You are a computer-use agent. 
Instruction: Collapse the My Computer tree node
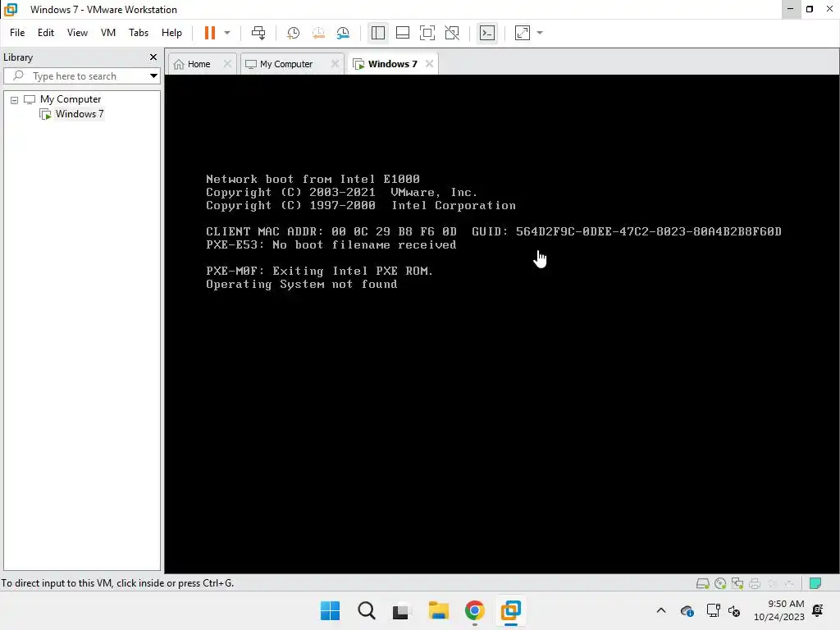(x=15, y=99)
